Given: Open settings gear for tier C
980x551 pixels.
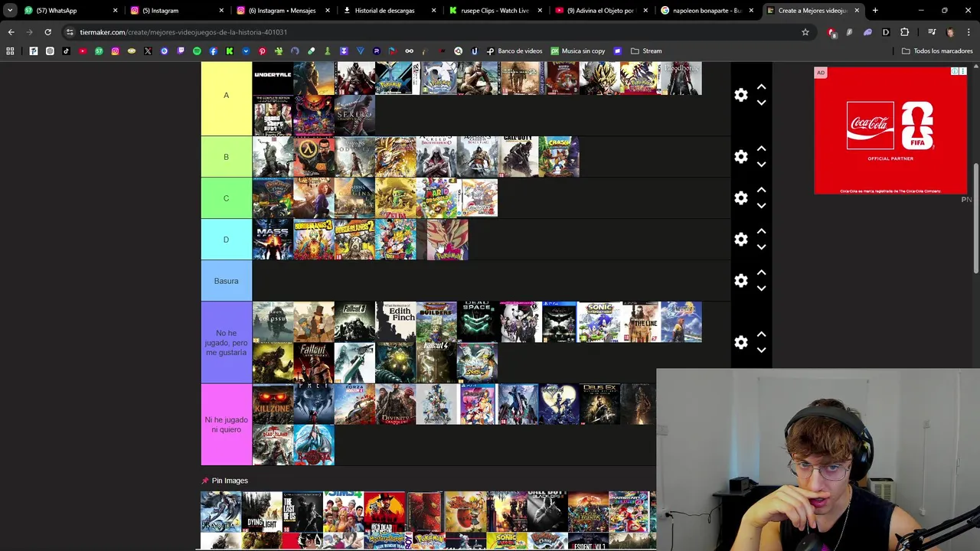Looking at the screenshot, I should pos(740,198).
